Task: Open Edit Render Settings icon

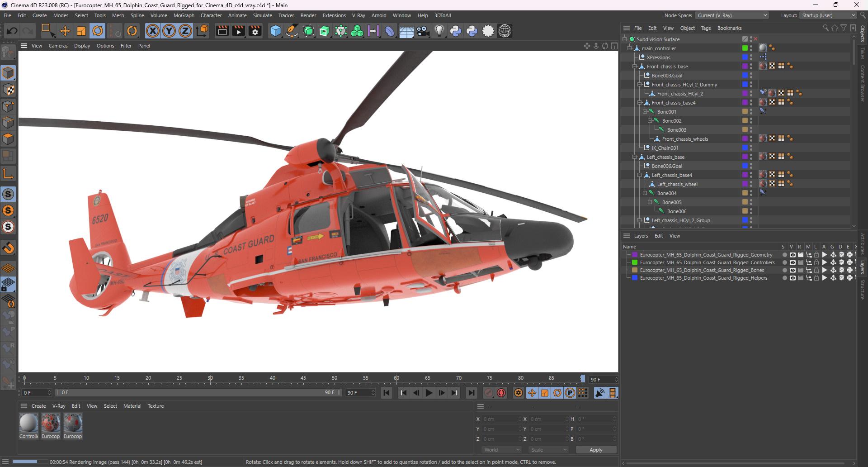Action: click(255, 31)
